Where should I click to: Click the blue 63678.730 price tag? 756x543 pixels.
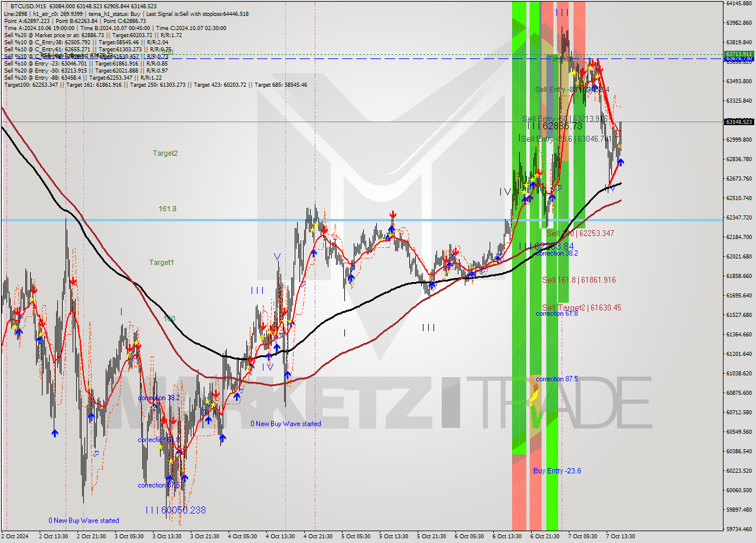tap(738, 58)
